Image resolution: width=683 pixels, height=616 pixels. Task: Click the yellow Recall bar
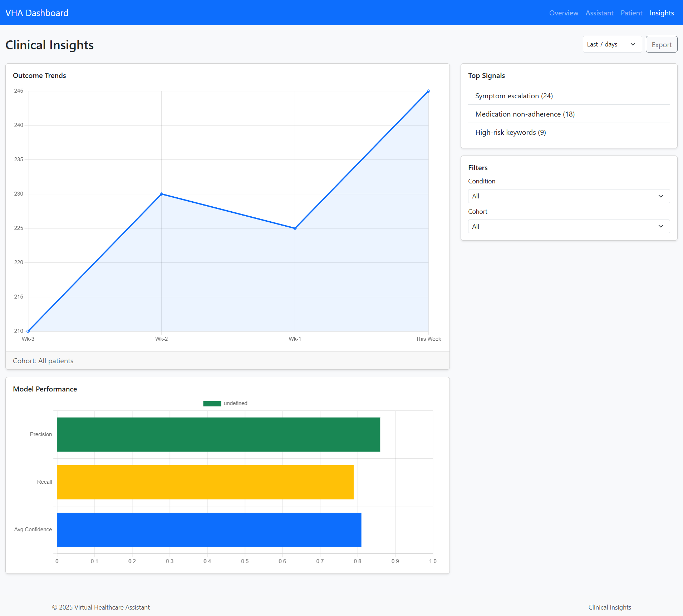[205, 482]
